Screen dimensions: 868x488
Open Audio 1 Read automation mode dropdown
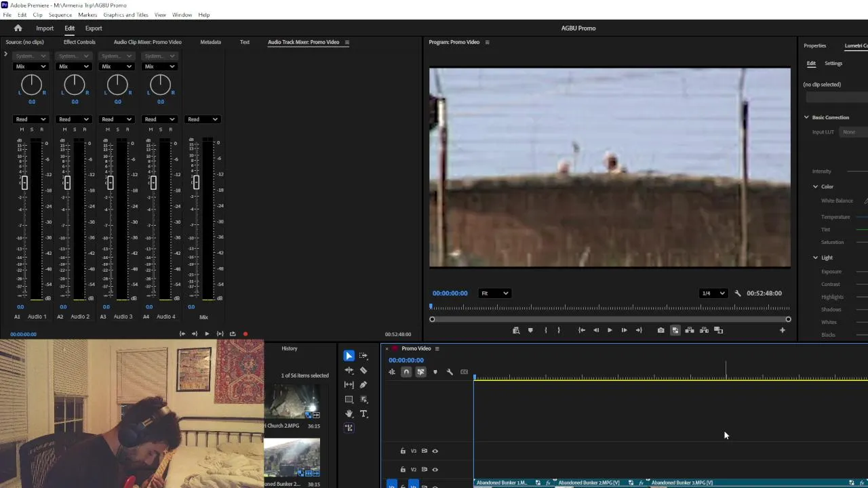click(31, 119)
